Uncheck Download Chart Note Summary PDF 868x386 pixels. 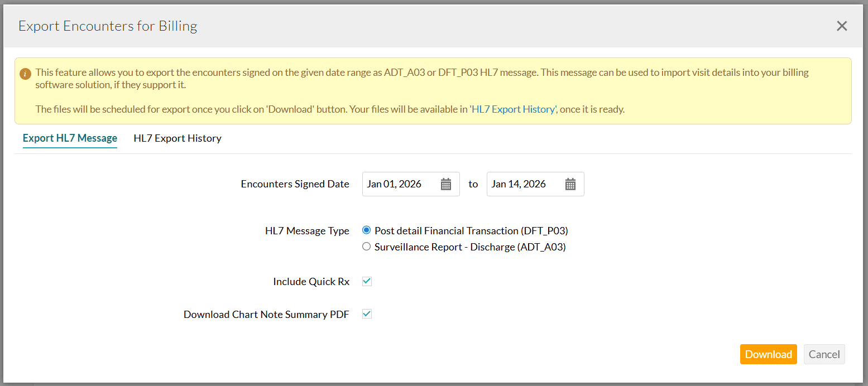click(x=367, y=313)
